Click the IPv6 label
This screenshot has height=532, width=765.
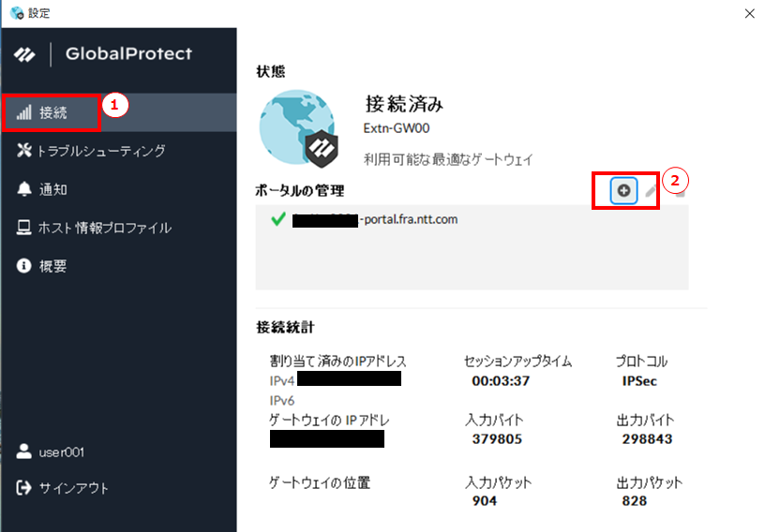(282, 401)
